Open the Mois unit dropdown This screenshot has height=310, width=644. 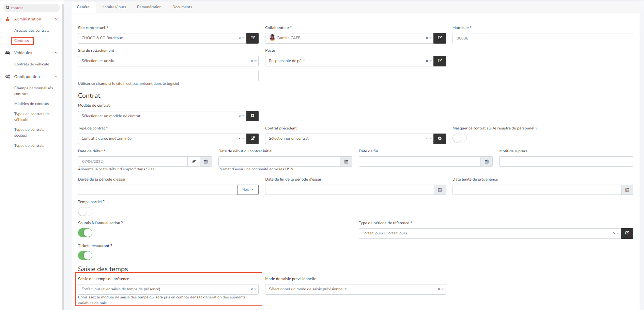pos(248,190)
